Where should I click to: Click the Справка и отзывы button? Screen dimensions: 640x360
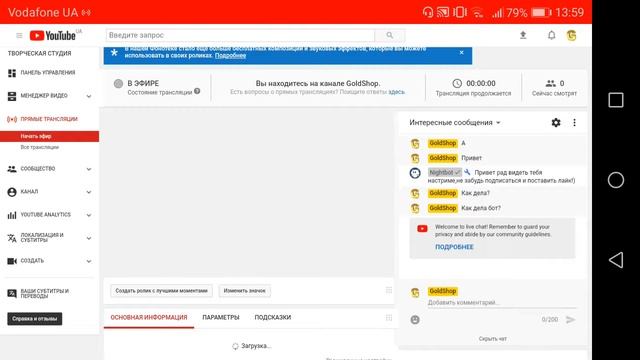tap(35, 319)
